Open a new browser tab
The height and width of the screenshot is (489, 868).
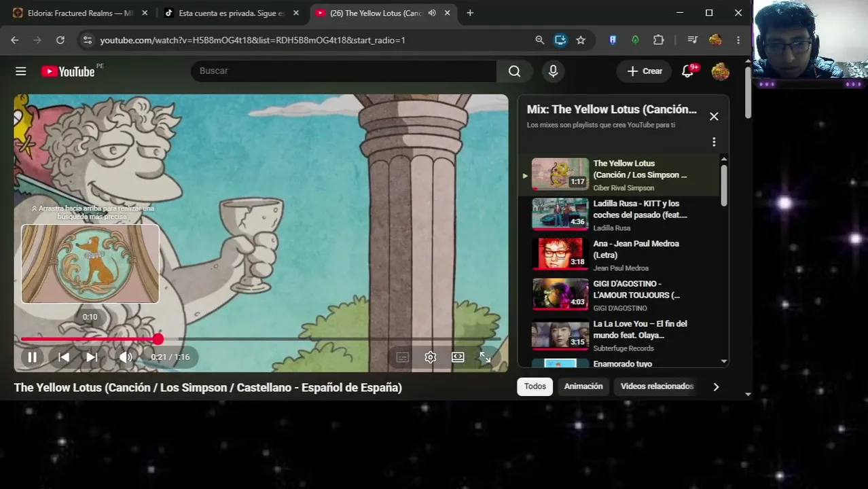coord(470,13)
